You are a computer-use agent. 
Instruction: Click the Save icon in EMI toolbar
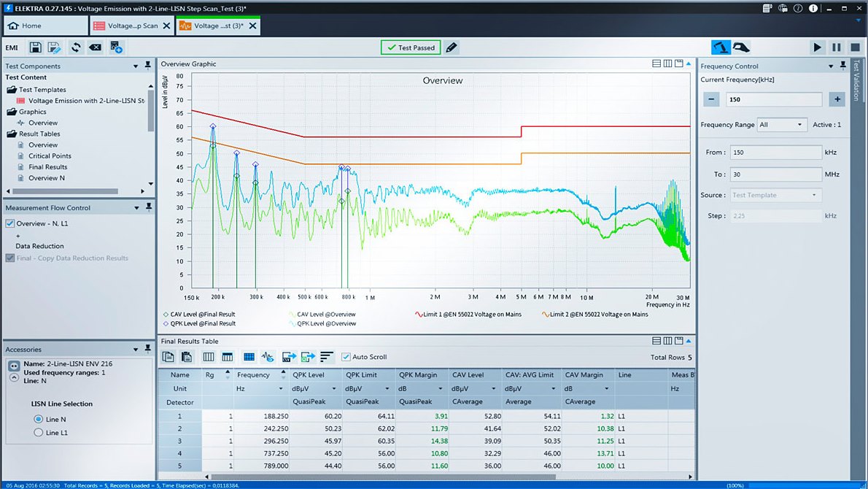(35, 47)
